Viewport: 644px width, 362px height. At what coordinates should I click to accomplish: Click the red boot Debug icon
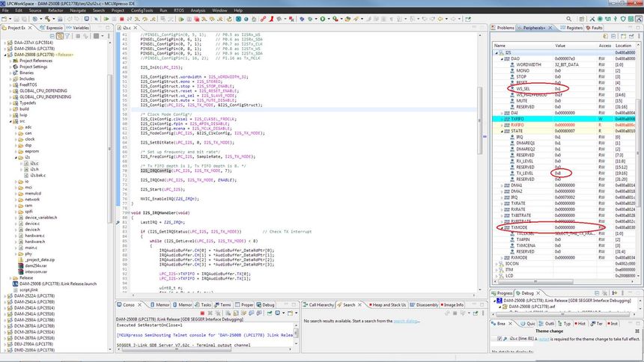(271, 19)
